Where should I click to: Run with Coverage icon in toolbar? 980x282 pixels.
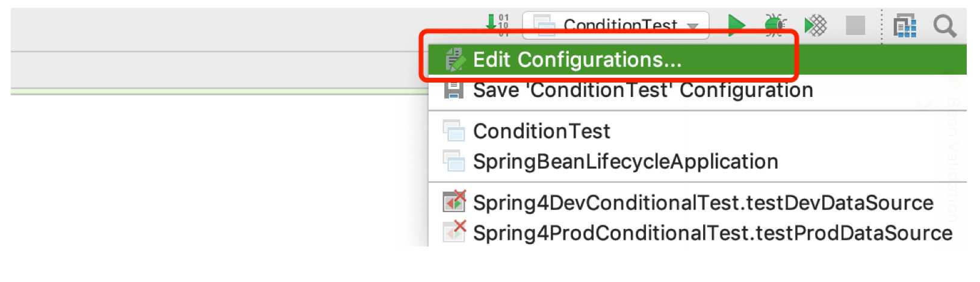coord(816,25)
